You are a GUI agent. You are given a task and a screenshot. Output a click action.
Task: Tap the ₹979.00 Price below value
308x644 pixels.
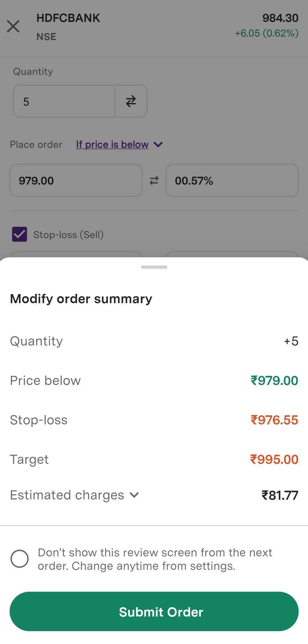click(274, 381)
